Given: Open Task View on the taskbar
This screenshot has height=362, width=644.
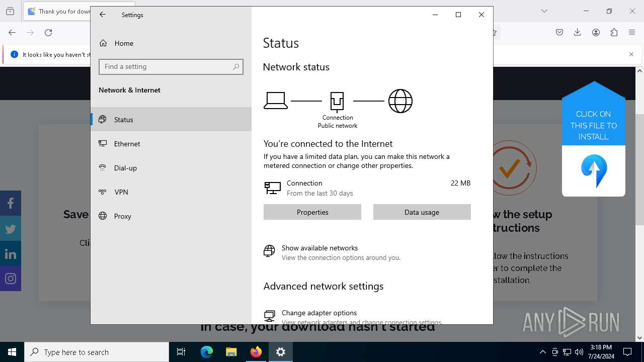Looking at the screenshot, I should coord(181,352).
